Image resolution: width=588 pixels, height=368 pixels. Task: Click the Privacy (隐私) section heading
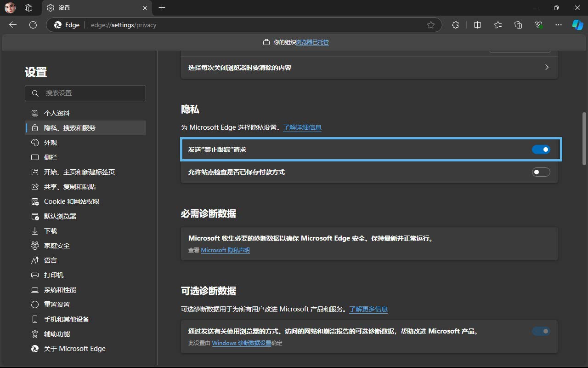pyautogui.click(x=190, y=109)
